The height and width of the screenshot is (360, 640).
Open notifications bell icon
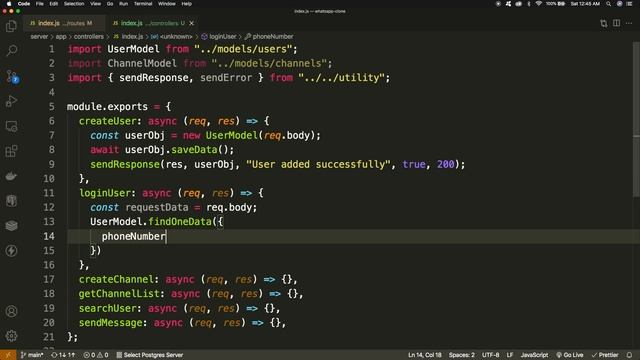(x=629, y=355)
